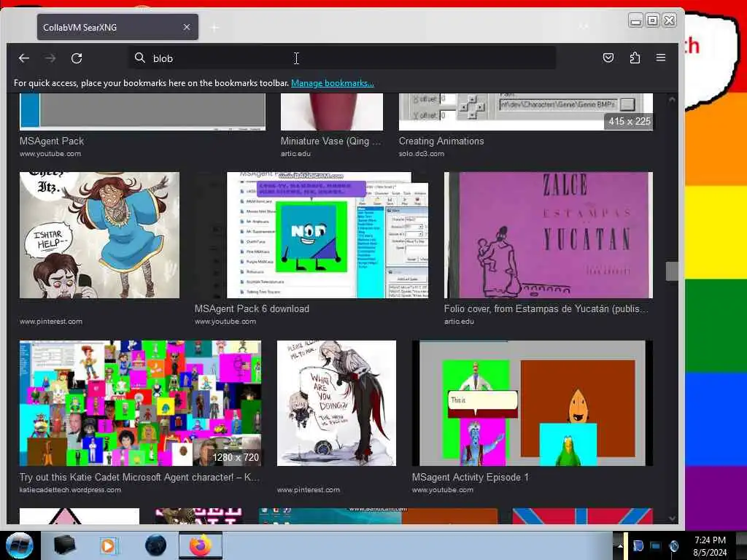Open Miniature Vase (Qing result title
The height and width of the screenshot is (560, 747).
click(330, 141)
